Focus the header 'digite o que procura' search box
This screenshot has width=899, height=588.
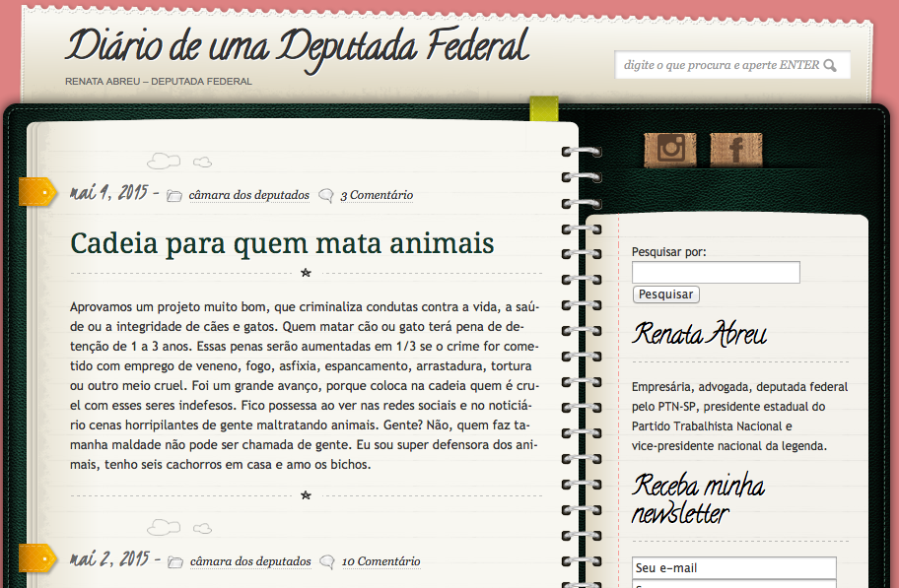click(x=720, y=66)
